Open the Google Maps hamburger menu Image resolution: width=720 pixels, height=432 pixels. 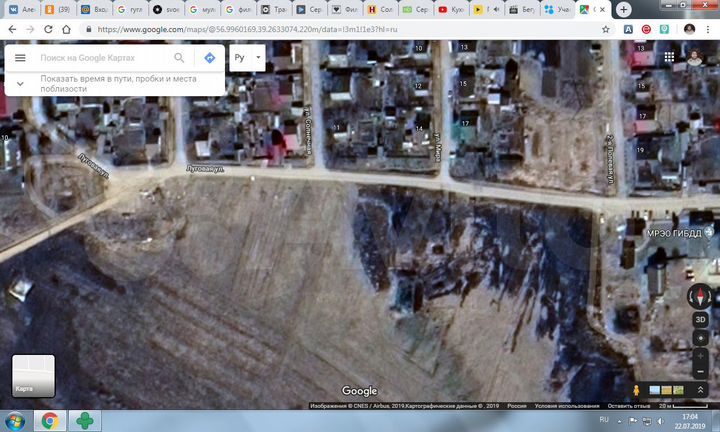coord(19,58)
